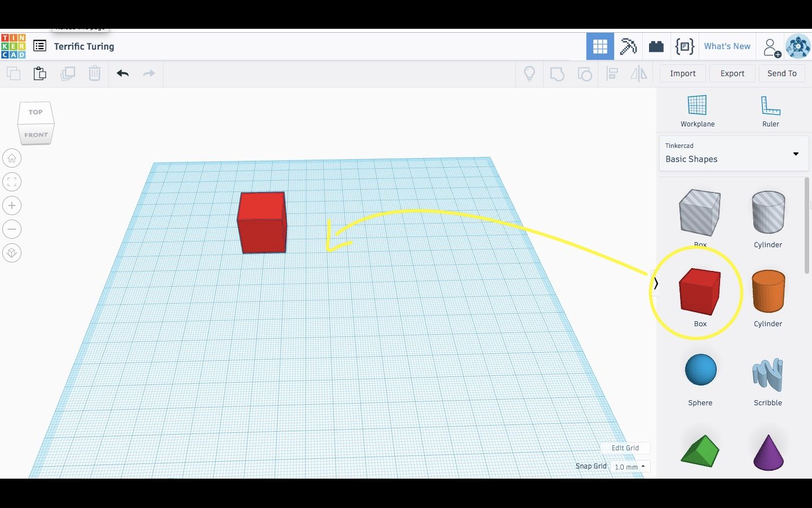Click the Mirror/Flip tool
The height and width of the screenshot is (508, 812).
[x=639, y=73]
